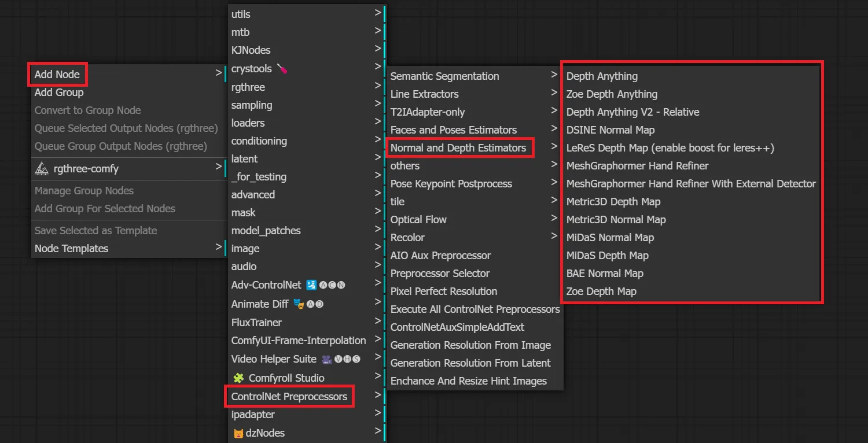Screen dimensions: 868x443
Task: Add Enchance And Resize Hint Images node
Action: pyautogui.click(x=475, y=381)
